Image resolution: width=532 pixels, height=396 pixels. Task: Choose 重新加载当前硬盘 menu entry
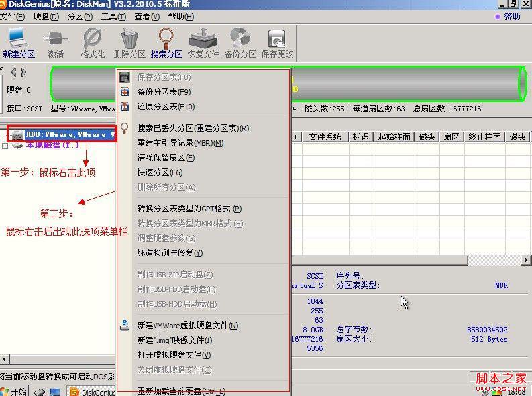coord(203,391)
